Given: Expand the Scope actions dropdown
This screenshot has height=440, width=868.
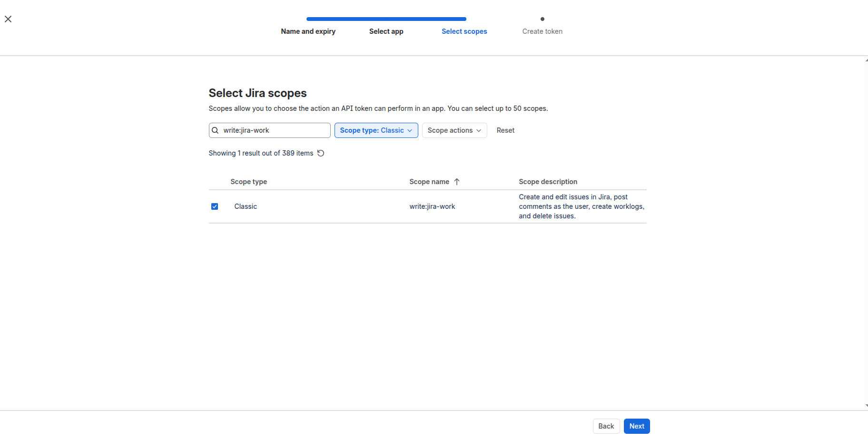Looking at the screenshot, I should [x=454, y=130].
